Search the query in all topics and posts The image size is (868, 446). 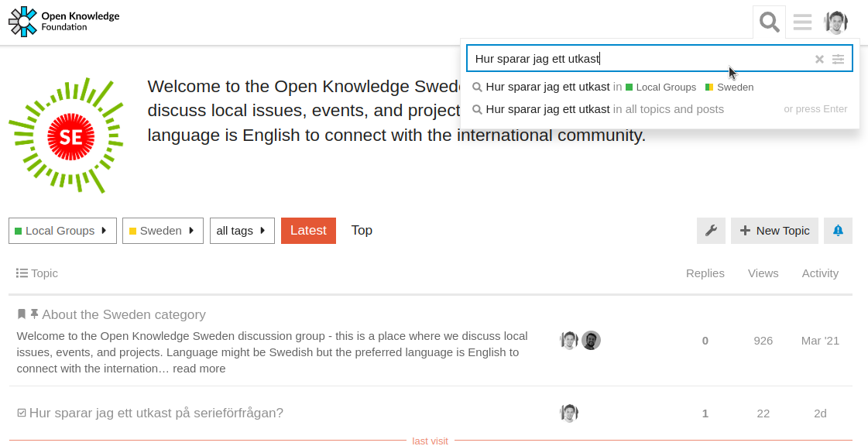pyautogui.click(x=604, y=109)
